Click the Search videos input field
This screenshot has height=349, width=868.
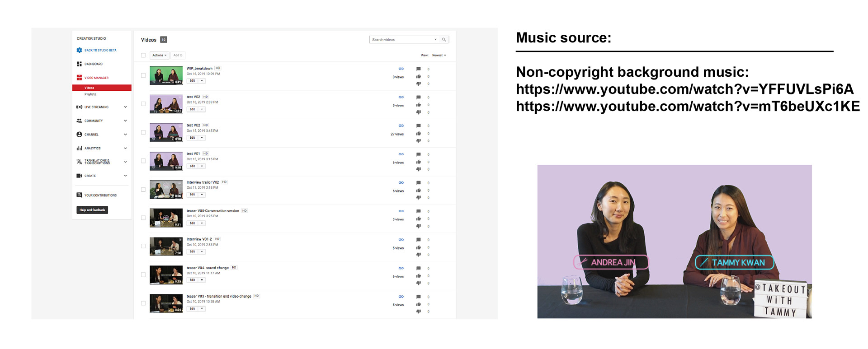(401, 40)
